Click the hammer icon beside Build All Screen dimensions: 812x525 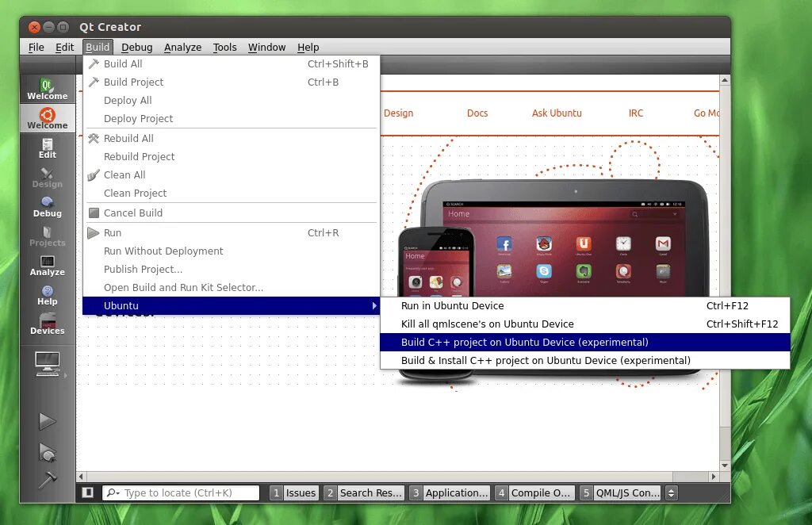click(94, 63)
